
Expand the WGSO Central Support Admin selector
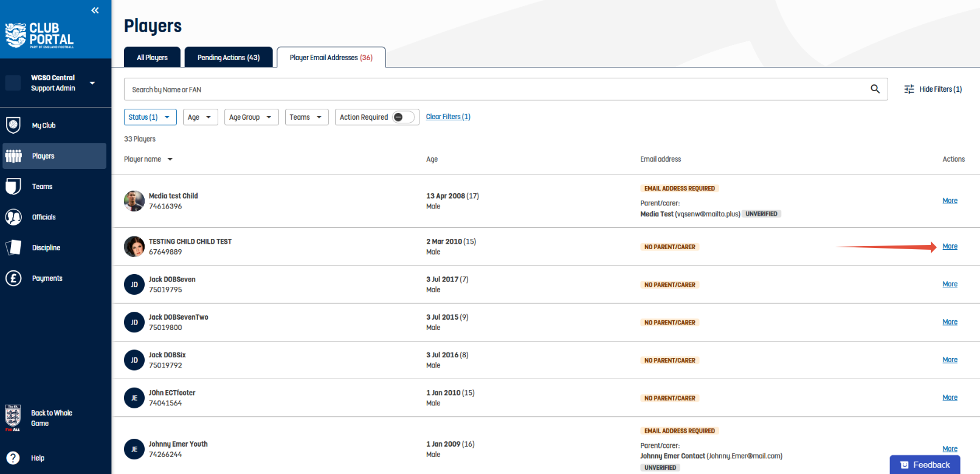92,83
